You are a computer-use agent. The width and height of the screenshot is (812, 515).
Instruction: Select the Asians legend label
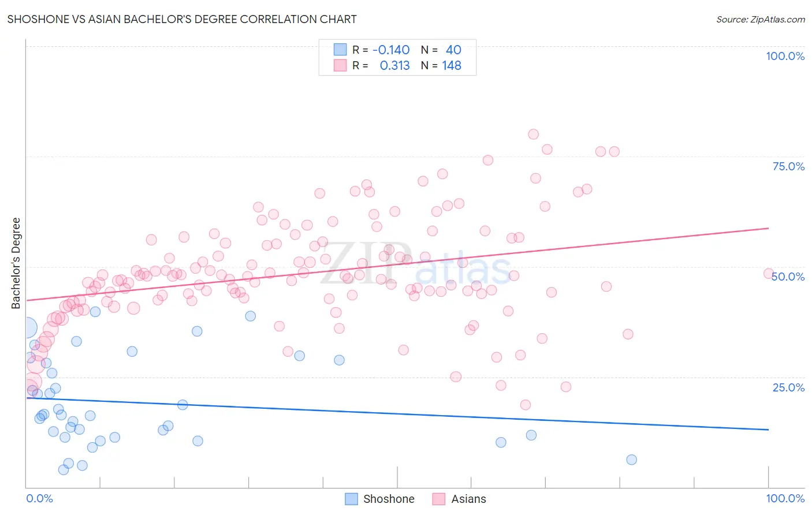pyautogui.click(x=468, y=499)
